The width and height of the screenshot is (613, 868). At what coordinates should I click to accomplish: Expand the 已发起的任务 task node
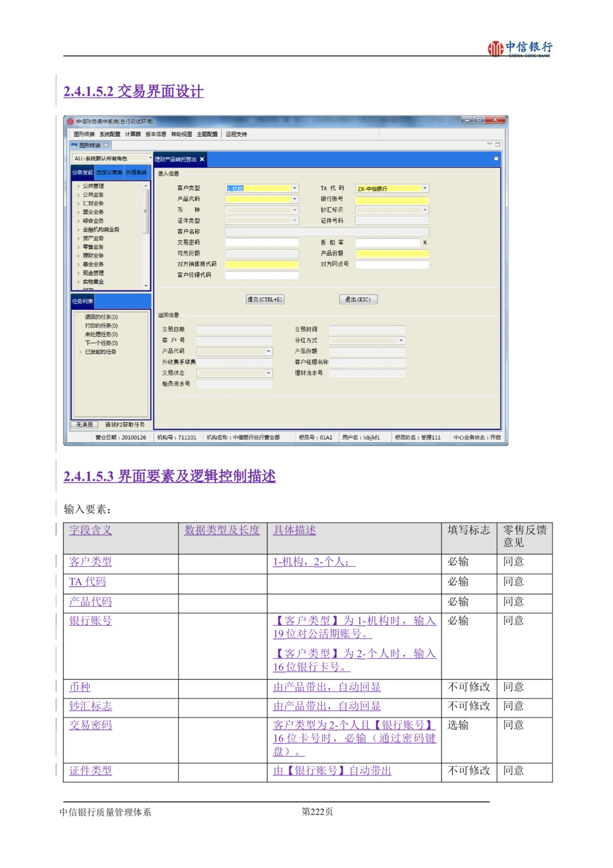(x=80, y=352)
